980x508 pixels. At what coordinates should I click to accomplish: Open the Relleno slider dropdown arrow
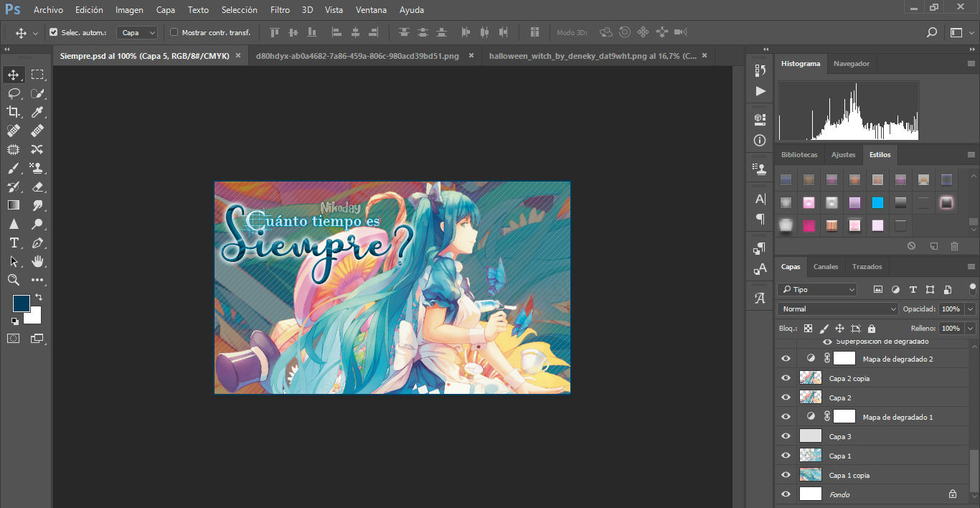971,328
